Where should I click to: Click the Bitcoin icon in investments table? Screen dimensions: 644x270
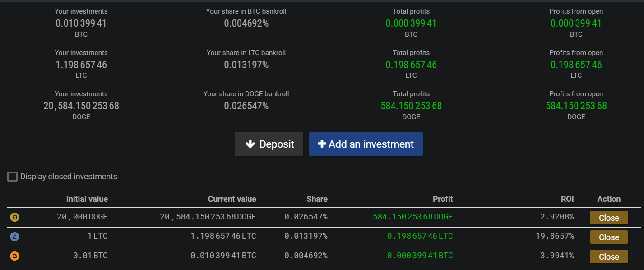coord(14,256)
